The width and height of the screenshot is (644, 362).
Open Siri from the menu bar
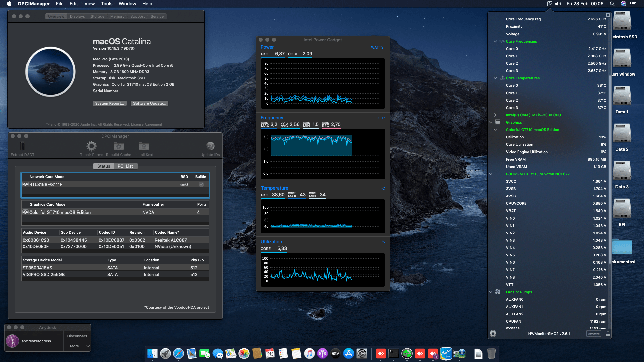pos(624,4)
